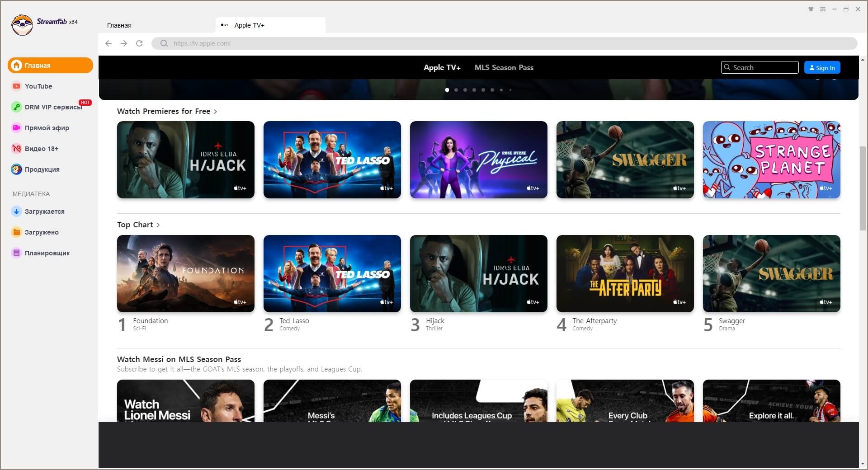The width and height of the screenshot is (868, 470).
Task: Open the title bar hamburger menu
Action: pos(823,9)
